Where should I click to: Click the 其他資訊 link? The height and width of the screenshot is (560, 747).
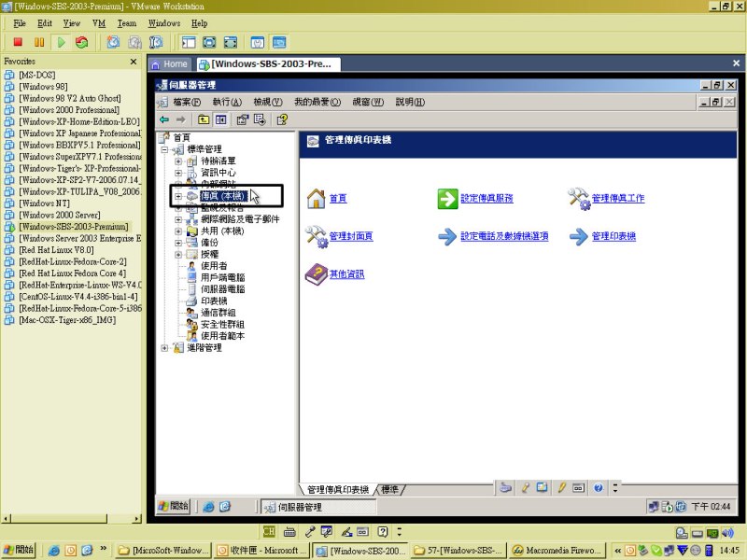coord(346,274)
